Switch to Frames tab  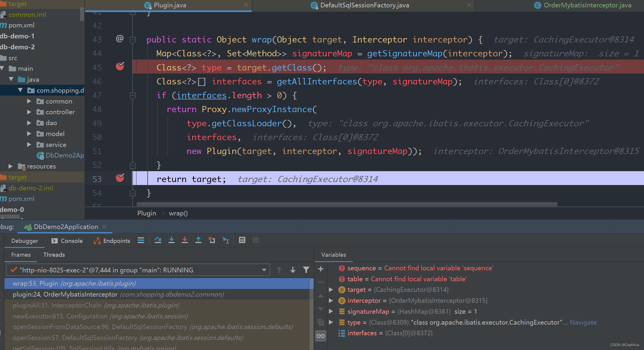[21, 255]
